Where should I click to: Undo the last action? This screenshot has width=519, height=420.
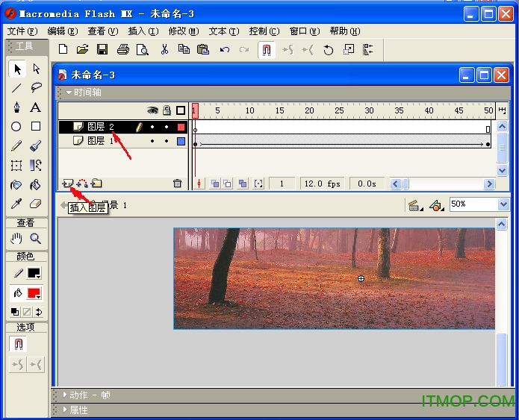pyautogui.click(x=225, y=49)
